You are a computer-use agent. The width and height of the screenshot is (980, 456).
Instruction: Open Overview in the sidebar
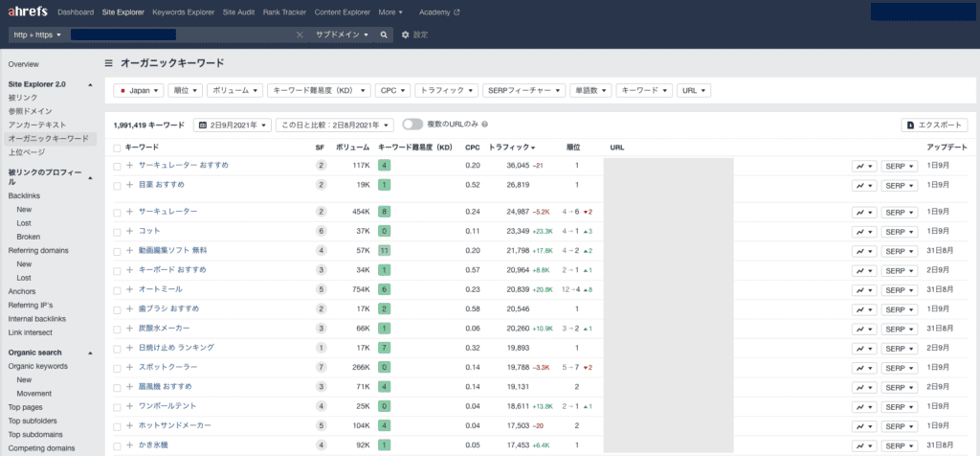(24, 64)
